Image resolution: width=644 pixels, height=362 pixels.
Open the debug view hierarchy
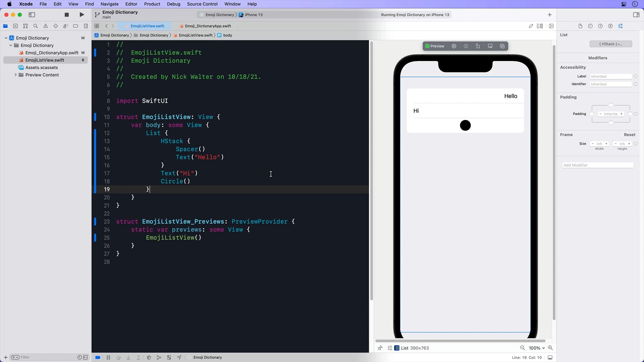point(149,358)
